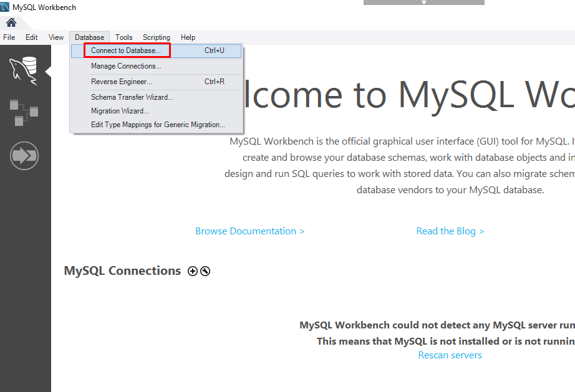Image resolution: width=575 pixels, height=392 pixels.
Task: Click the wrench icon beside MySQL Connections
Action: point(205,271)
